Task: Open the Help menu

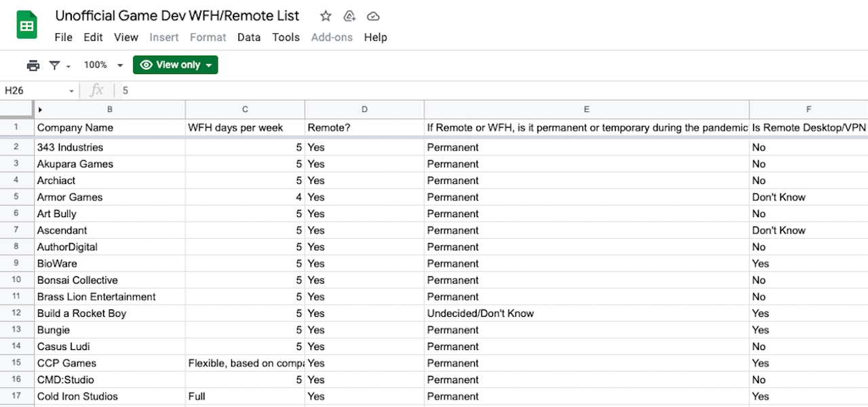Action: [375, 37]
